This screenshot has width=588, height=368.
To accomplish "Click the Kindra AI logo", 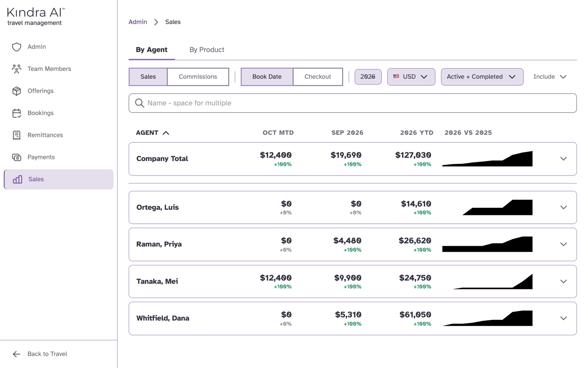I will (36, 17).
